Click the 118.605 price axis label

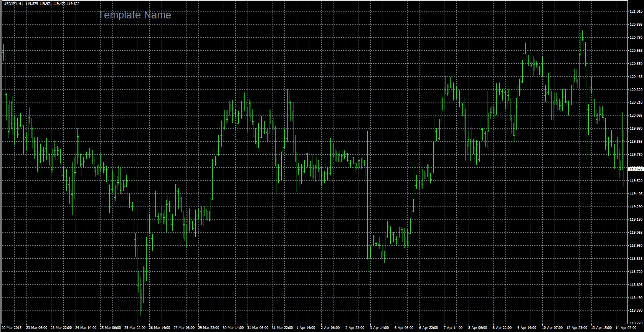coord(636,285)
